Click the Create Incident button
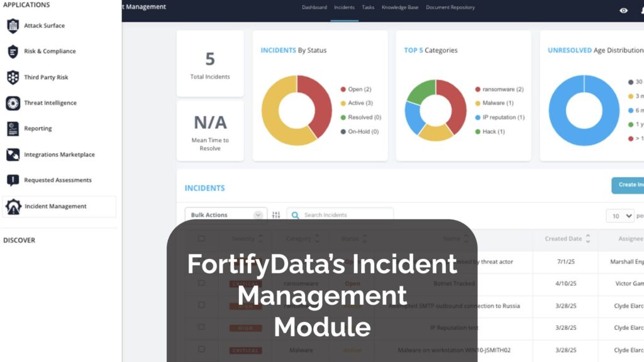This screenshot has width=644, height=362. pyautogui.click(x=629, y=185)
